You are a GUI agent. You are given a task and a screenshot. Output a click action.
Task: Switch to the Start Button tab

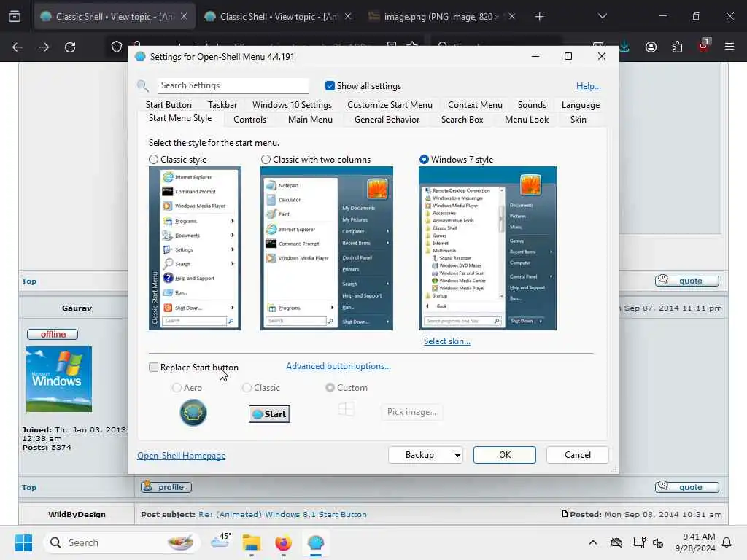click(x=169, y=105)
